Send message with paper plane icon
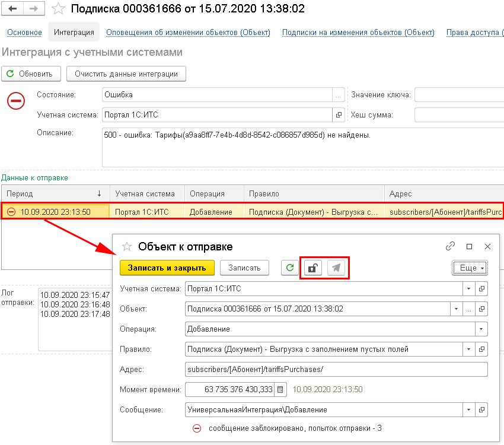504x445 pixels. 336,268
